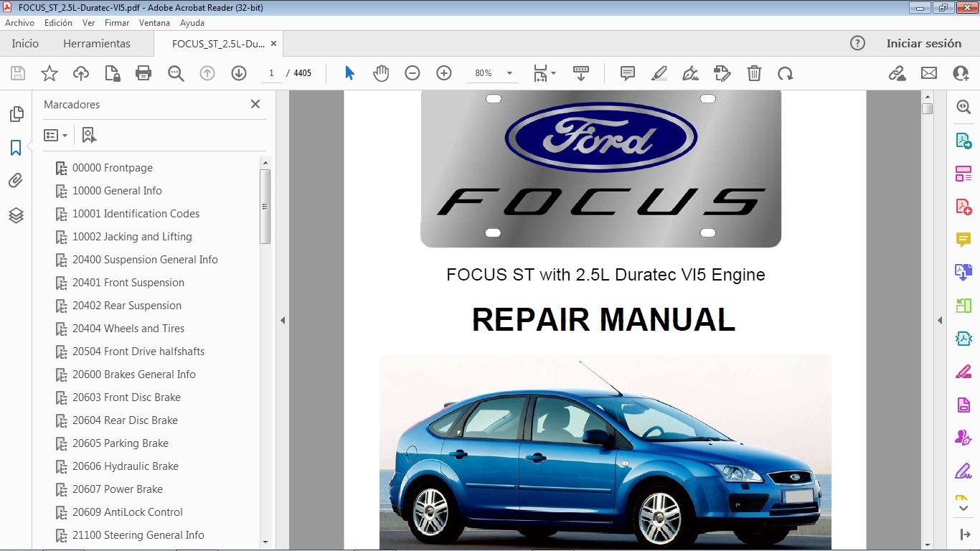
Task: Select the Hand tool
Action: tap(381, 72)
